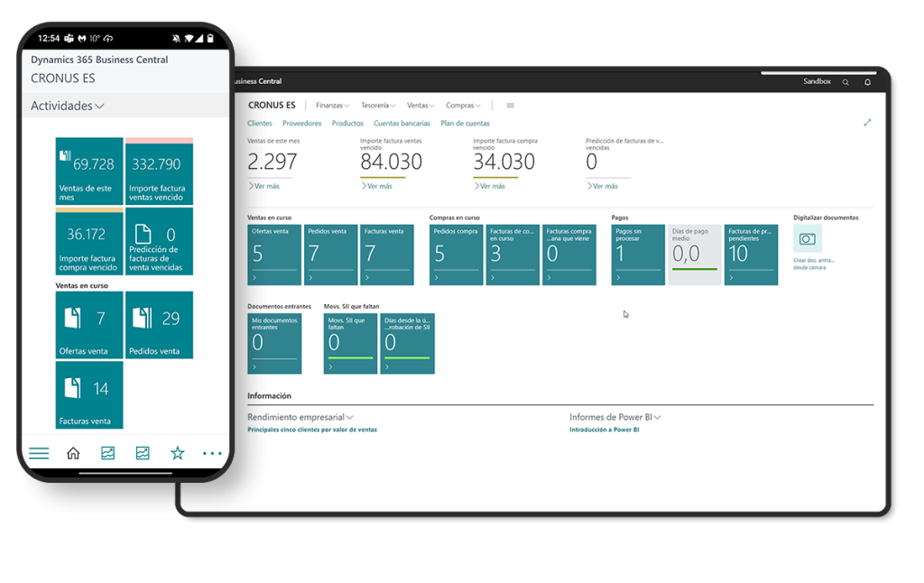Click the search magnifier icon in top bar
924x583 pixels.
coord(845,82)
